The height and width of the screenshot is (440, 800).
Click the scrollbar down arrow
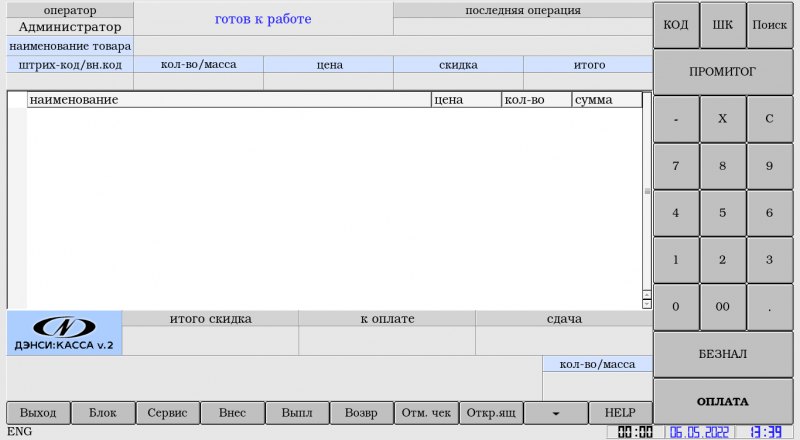[x=647, y=304]
